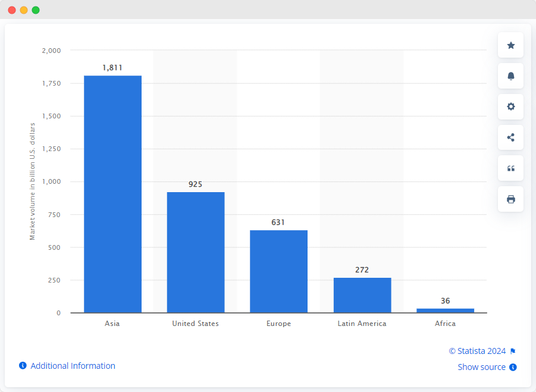536x392 pixels.
Task: Click the bell notification icon
Action: (510, 76)
